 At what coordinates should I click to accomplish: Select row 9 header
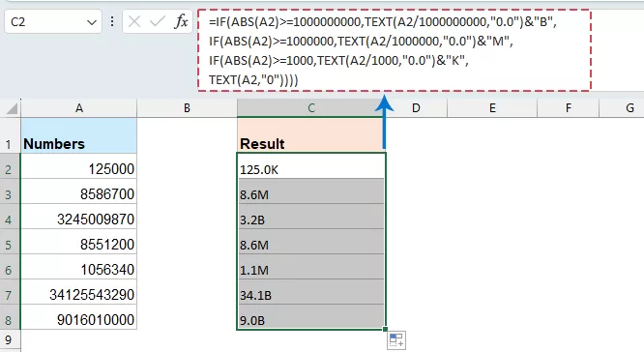[x=10, y=339]
